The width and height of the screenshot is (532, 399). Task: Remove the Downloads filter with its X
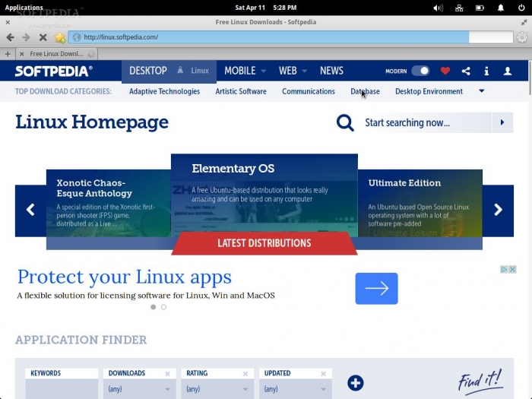(x=167, y=374)
